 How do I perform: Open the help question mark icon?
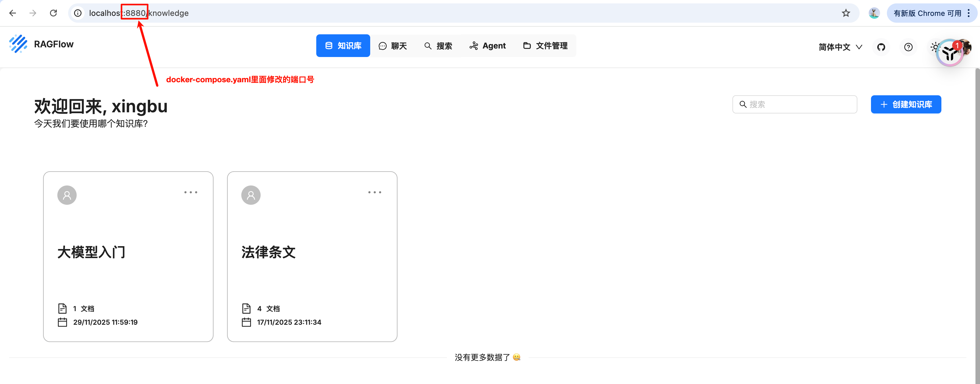coord(908,47)
